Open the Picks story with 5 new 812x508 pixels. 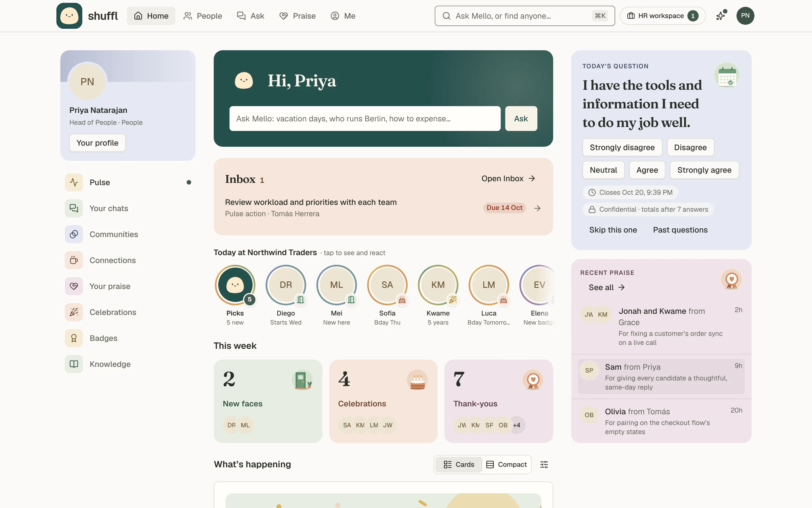click(235, 296)
